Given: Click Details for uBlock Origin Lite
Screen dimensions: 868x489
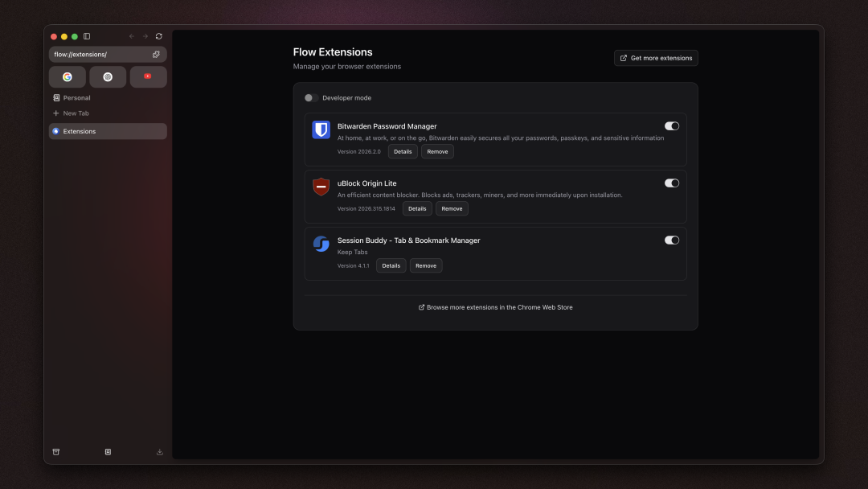Looking at the screenshot, I should pyautogui.click(x=416, y=208).
